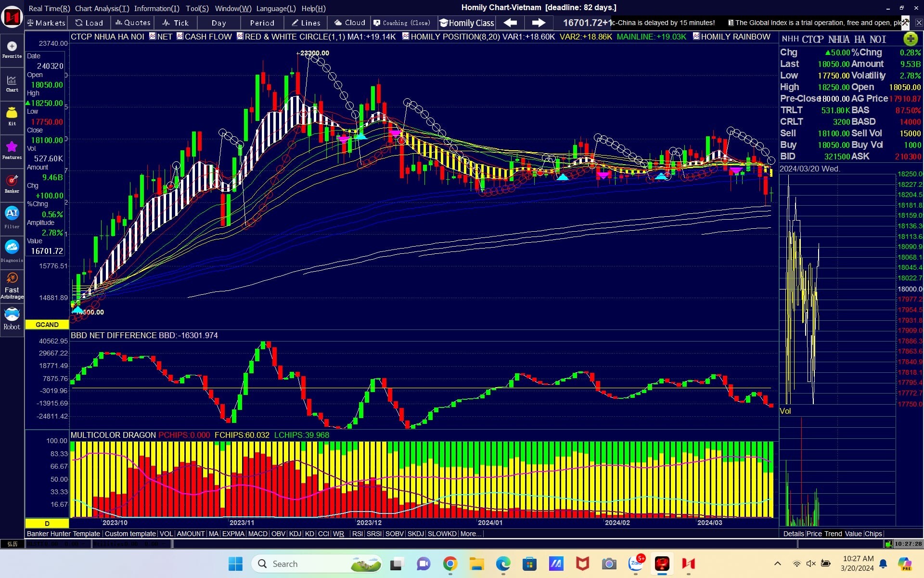924x578 pixels.
Task: Switch indicator to MACD tab
Action: click(257, 534)
